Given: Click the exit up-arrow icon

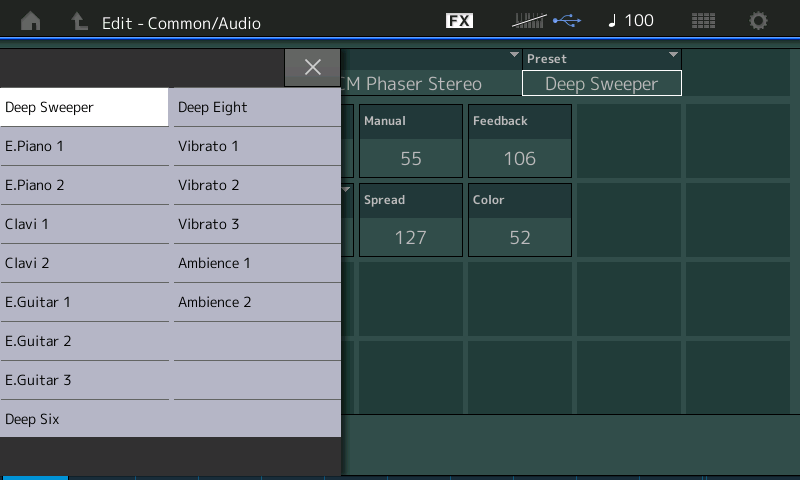Looking at the screenshot, I should tap(78, 21).
